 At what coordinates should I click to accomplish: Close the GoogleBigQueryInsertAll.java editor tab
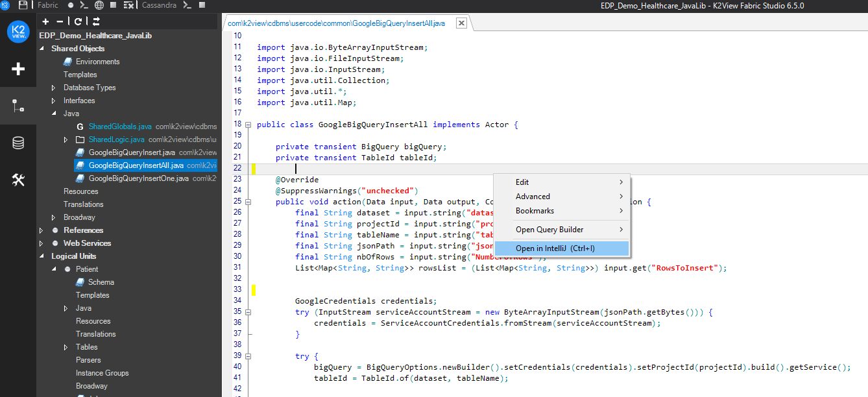pyautogui.click(x=461, y=23)
